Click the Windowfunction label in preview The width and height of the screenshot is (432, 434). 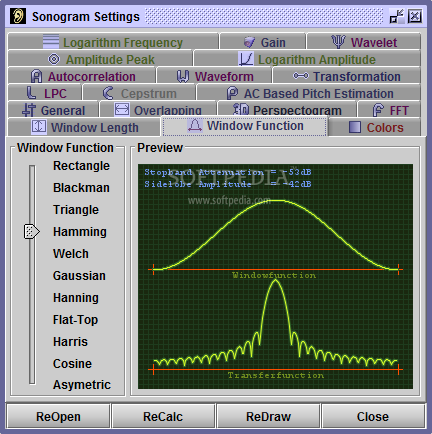pyautogui.click(x=274, y=275)
